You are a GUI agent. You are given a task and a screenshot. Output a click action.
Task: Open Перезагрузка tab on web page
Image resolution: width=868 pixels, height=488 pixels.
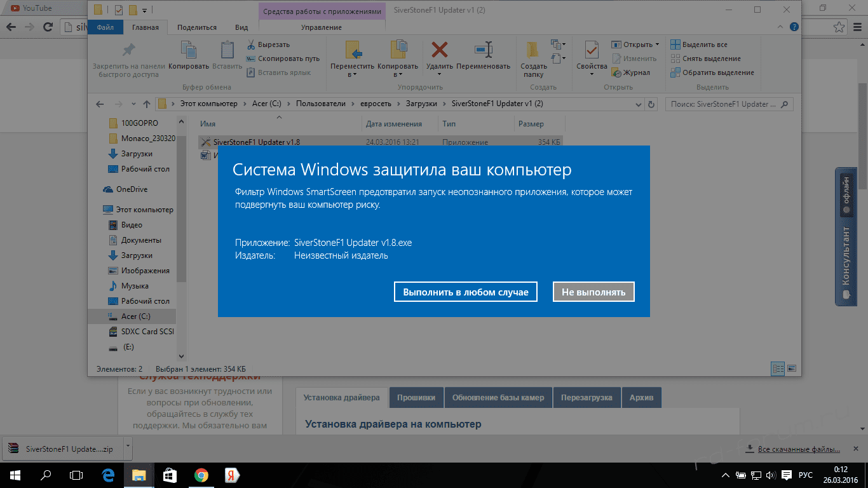pyautogui.click(x=587, y=398)
